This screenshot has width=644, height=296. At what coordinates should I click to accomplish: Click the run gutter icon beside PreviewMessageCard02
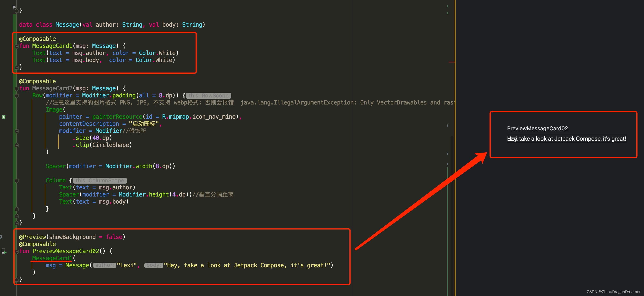point(4,251)
